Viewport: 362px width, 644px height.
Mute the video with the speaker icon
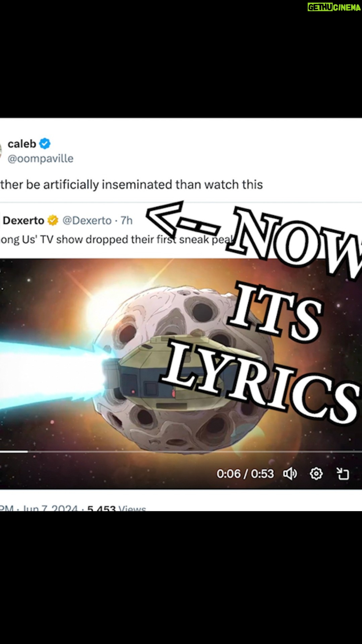point(290,474)
